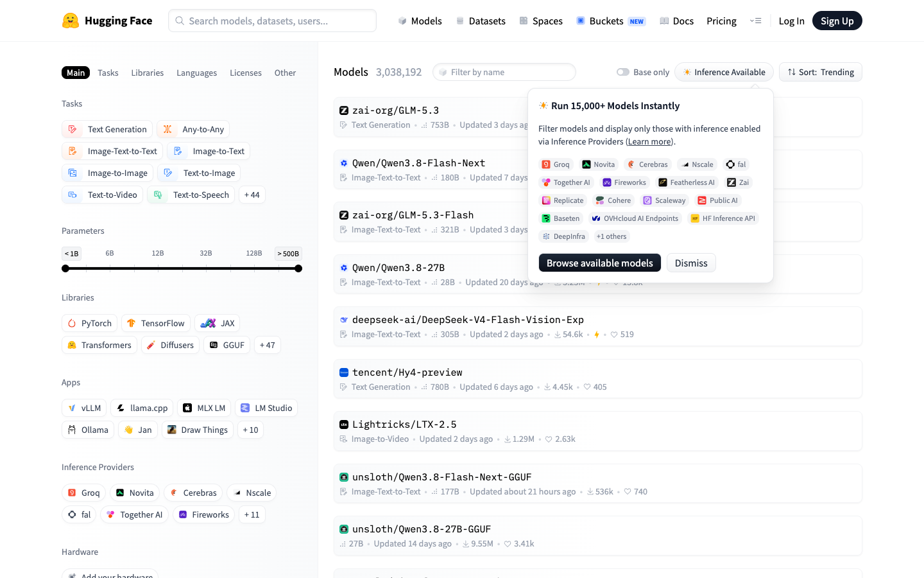
Task: Click the llama.cpp app icon
Action: [x=121, y=408]
